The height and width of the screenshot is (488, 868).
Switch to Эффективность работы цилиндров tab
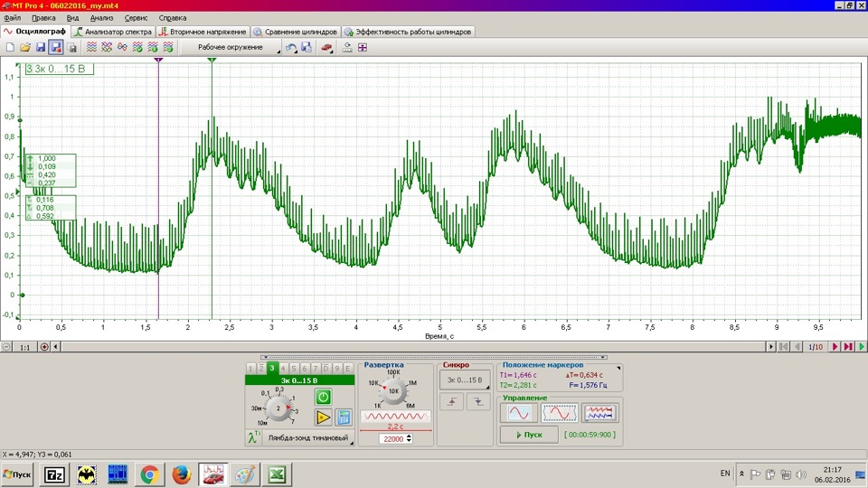point(408,32)
